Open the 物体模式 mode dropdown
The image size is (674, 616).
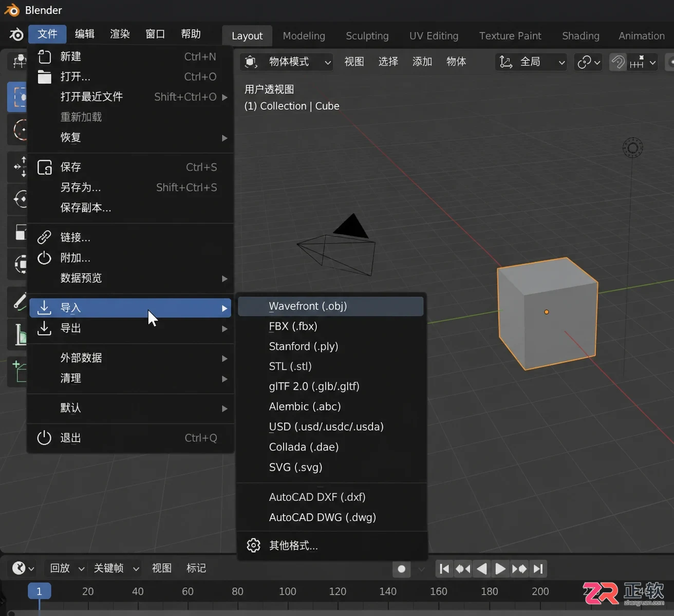tap(287, 62)
